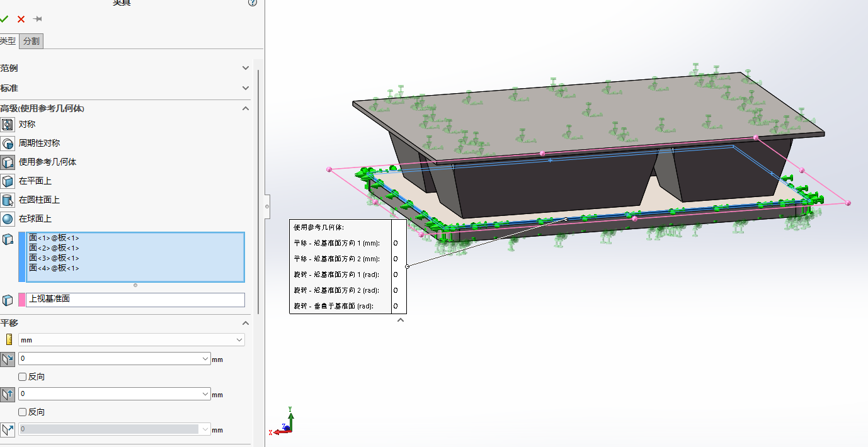
Task: Toggle translation along plane direction 2 icon
Action: point(8,394)
